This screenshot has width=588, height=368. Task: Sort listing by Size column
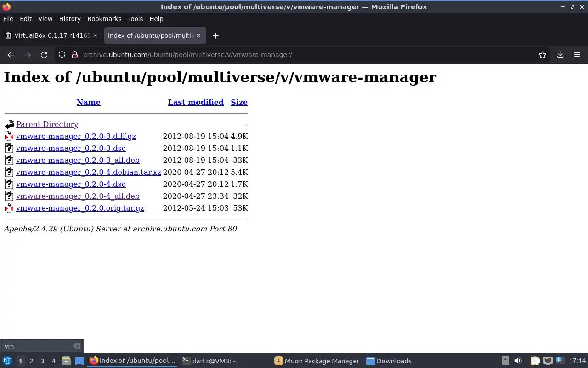tap(239, 102)
